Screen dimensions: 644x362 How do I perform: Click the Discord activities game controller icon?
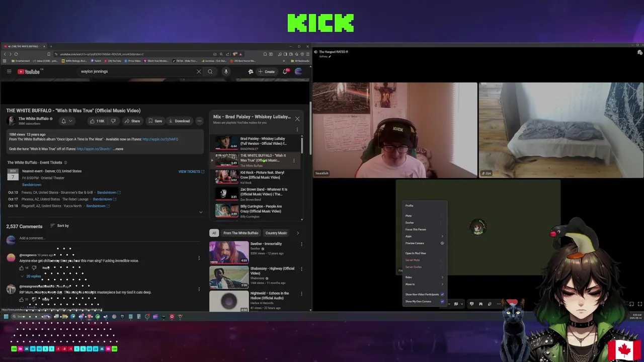(x=480, y=304)
